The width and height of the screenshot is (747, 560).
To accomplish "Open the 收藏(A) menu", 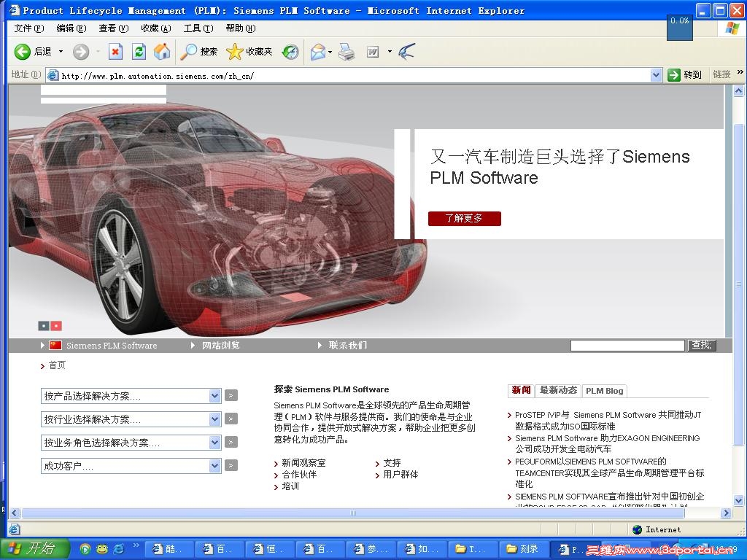I will click(156, 28).
